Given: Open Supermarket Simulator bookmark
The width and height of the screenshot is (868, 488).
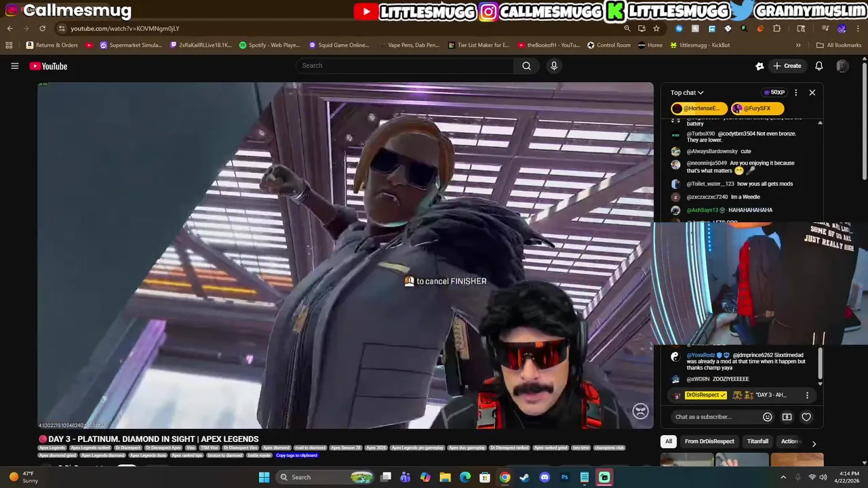Looking at the screenshot, I should click(x=131, y=45).
